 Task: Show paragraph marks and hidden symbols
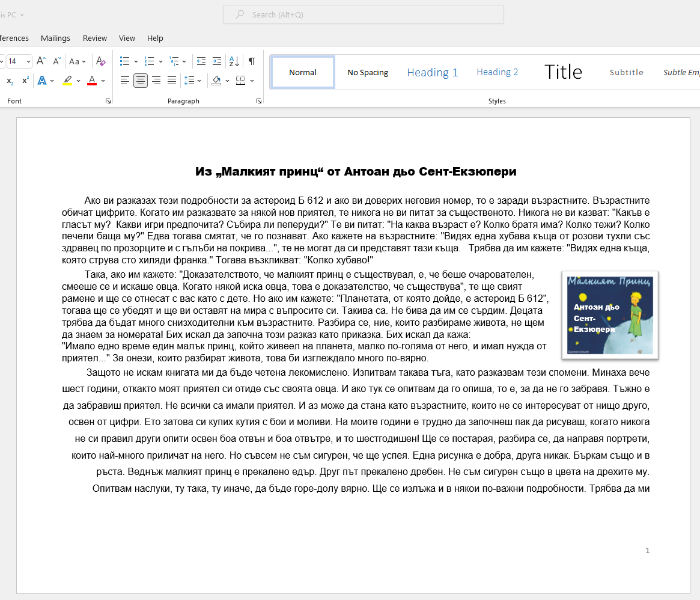tap(252, 61)
